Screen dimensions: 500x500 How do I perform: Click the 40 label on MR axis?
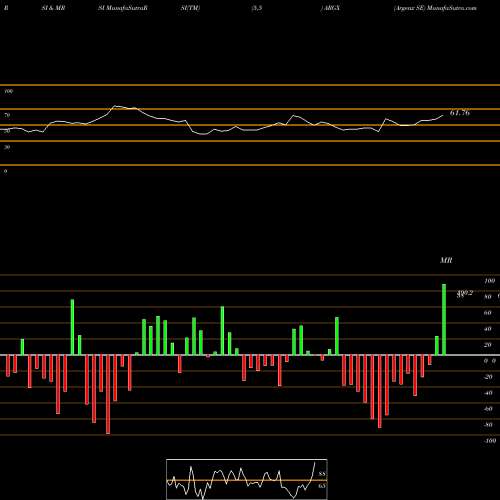coord(488,329)
